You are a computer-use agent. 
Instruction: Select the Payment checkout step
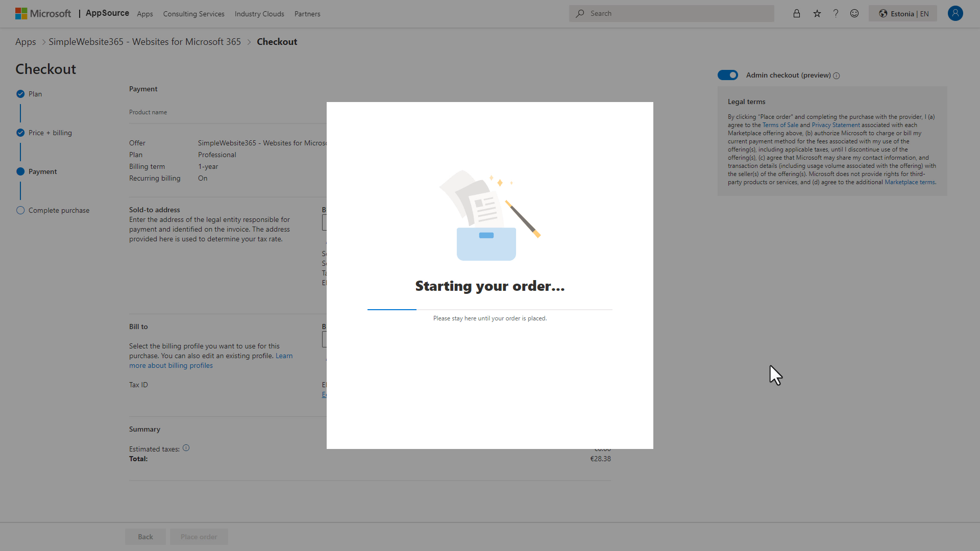[x=36, y=171]
